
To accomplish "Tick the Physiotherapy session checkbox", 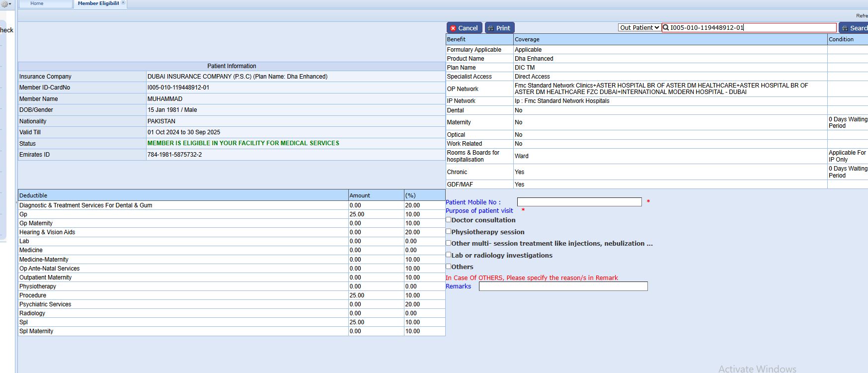I will (449, 231).
